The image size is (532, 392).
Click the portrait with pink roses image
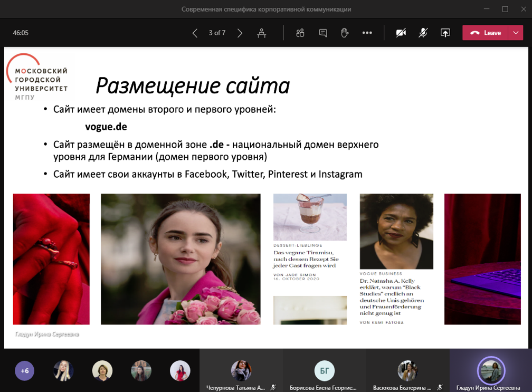coord(180,259)
